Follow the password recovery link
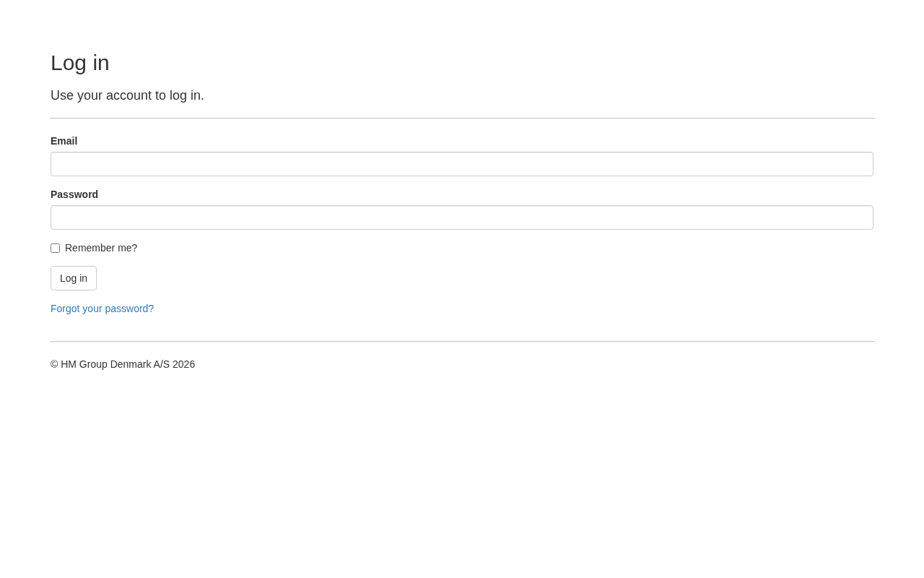Screen dimensions: 924x578 pos(102,309)
